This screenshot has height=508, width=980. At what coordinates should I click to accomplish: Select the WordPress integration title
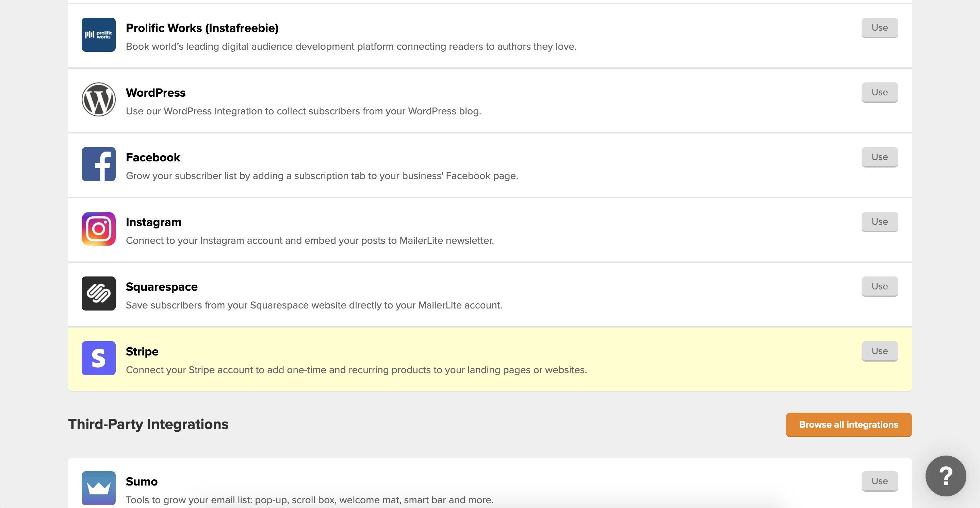pyautogui.click(x=156, y=93)
